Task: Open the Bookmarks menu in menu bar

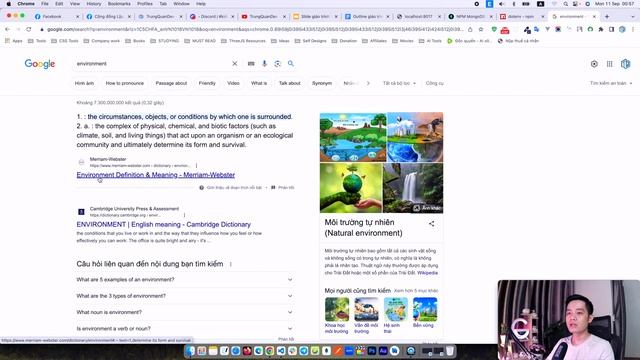Action: click(x=119, y=4)
